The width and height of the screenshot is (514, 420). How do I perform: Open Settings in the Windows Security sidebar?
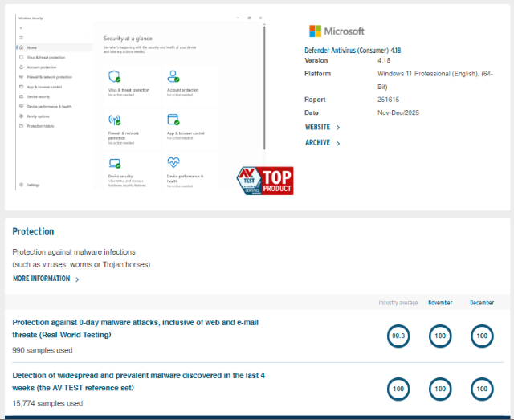coord(33,185)
